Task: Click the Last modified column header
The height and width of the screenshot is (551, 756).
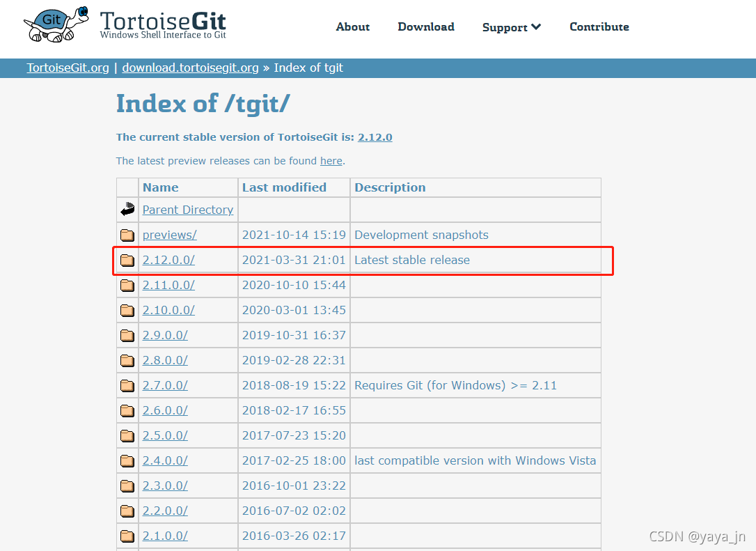Action: [284, 187]
